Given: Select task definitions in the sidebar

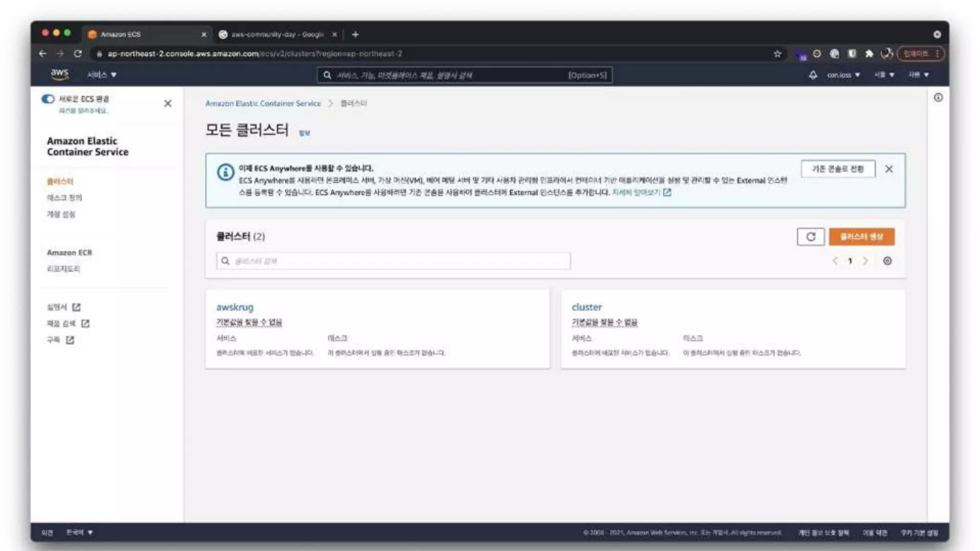Looking at the screenshot, I should 64,198.
